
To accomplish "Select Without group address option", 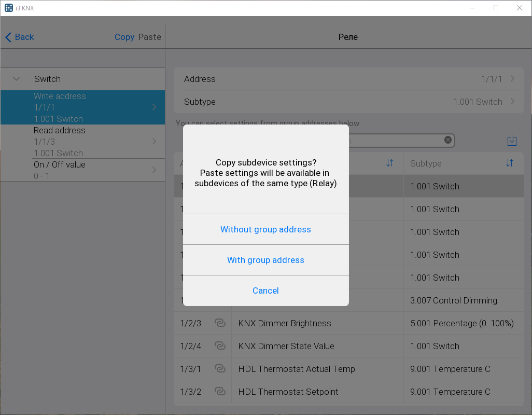I will [265, 229].
